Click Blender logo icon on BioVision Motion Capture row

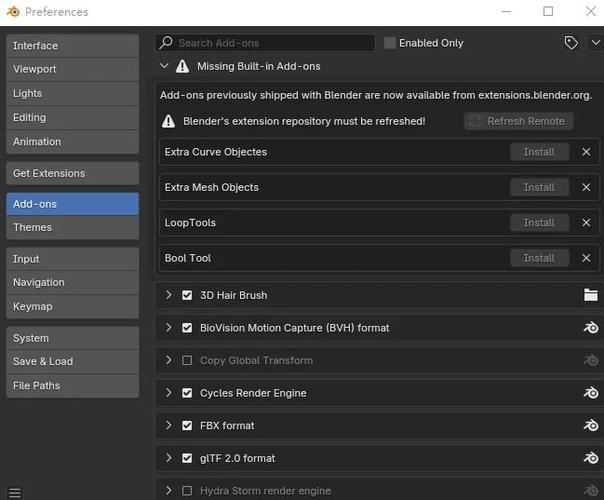pos(591,328)
